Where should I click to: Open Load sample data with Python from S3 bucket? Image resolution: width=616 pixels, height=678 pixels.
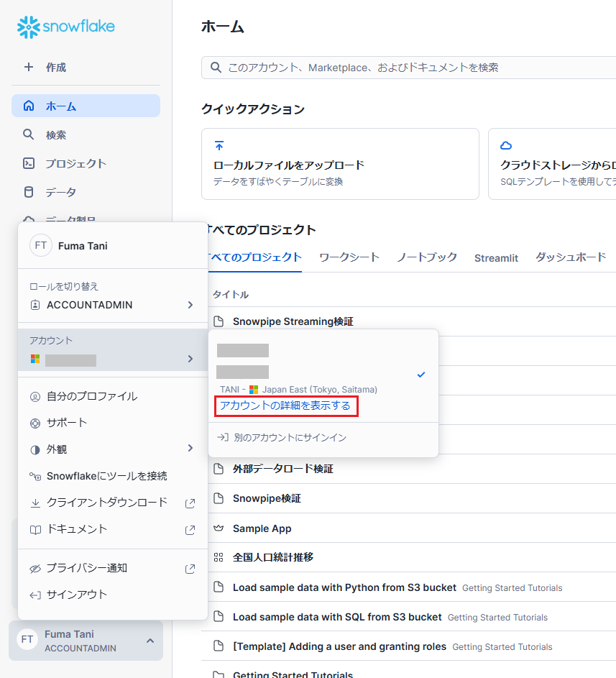344,587
